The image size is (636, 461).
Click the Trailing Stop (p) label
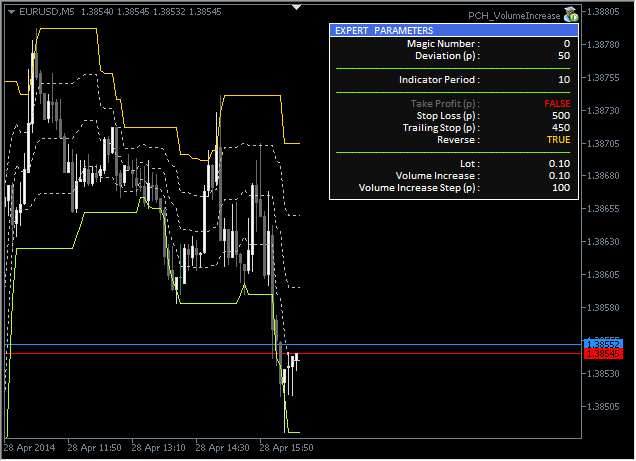point(441,128)
